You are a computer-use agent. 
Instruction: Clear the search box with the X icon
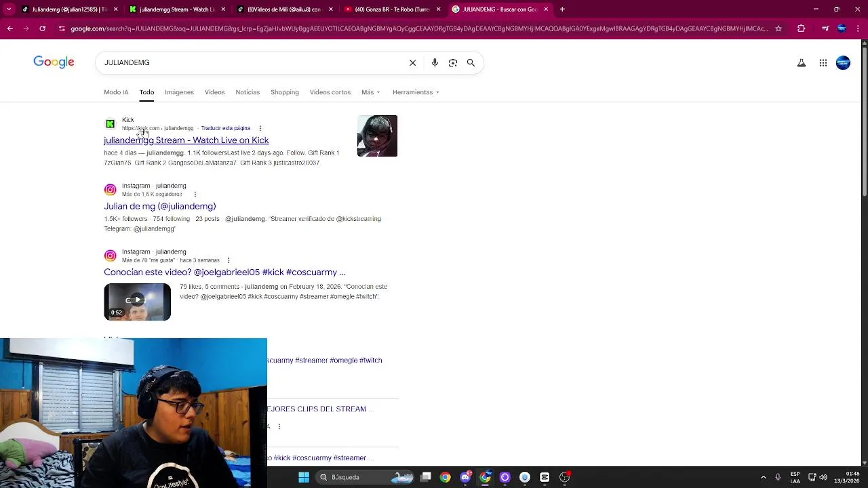(412, 62)
